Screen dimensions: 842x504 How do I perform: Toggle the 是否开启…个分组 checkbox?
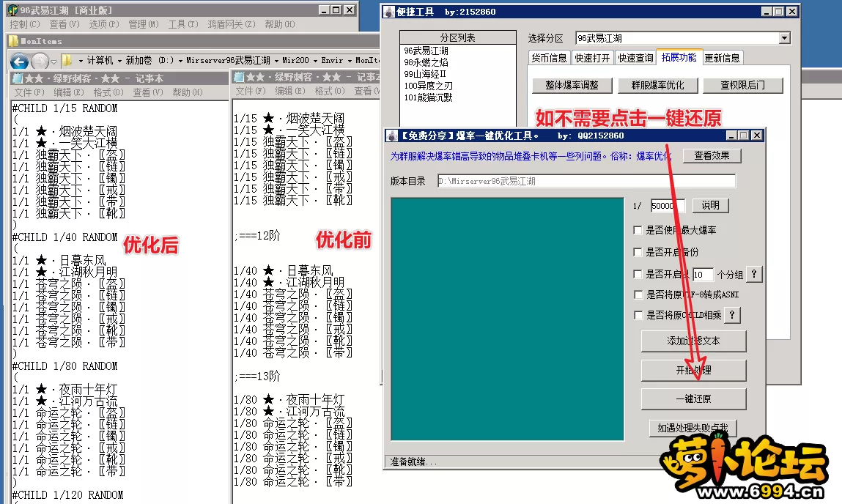coord(638,274)
